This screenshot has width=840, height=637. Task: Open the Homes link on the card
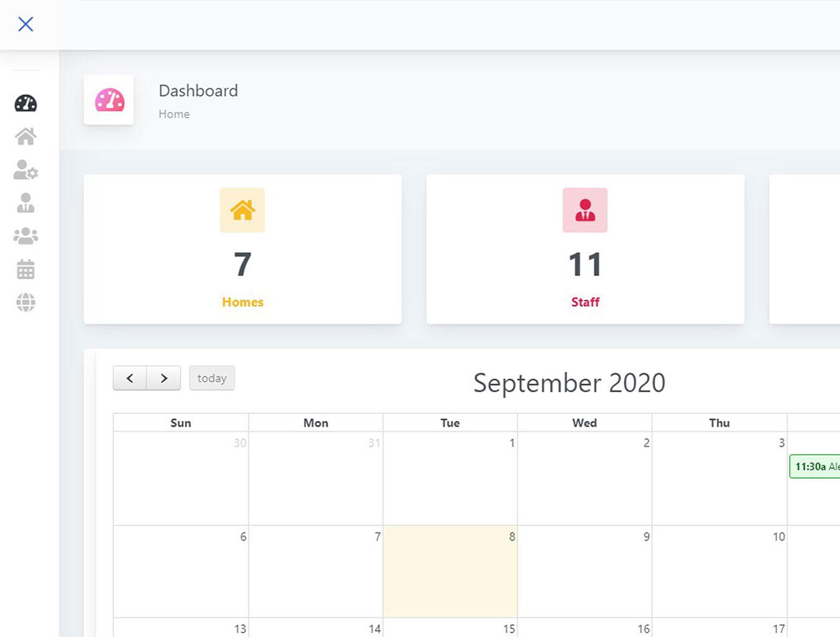(x=242, y=302)
